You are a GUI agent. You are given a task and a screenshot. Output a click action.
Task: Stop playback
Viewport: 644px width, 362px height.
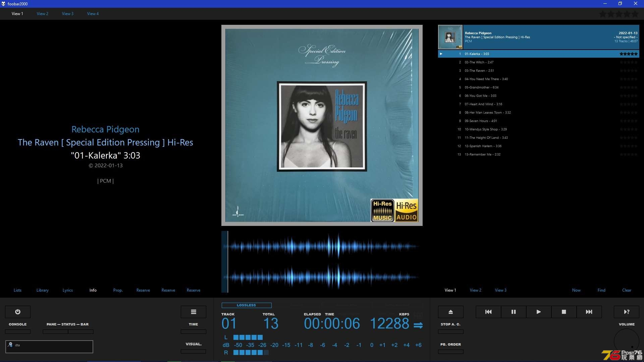564,312
